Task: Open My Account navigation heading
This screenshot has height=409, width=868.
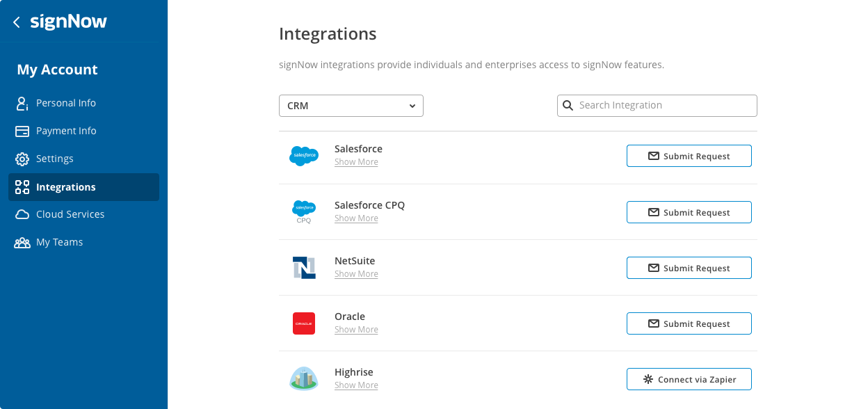Action: 57,70
